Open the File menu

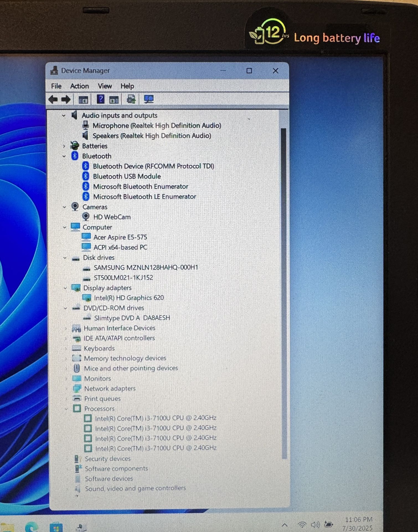click(x=56, y=86)
